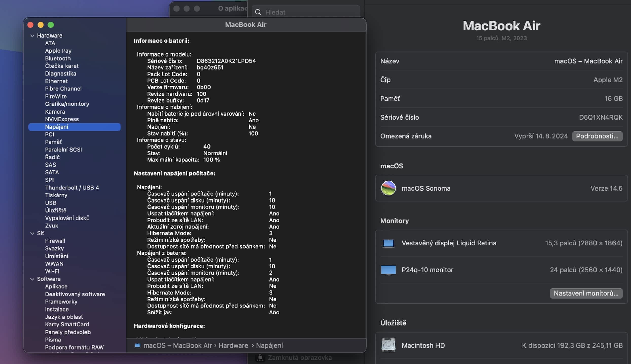Click the lock screen icon
This screenshot has height=364, width=631.
tap(260, 357)
